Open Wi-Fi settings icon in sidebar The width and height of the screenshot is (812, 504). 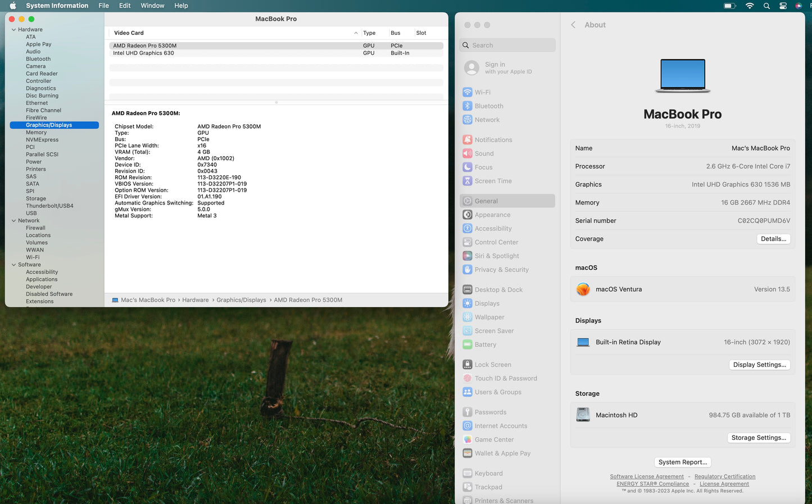click(467, 92)
